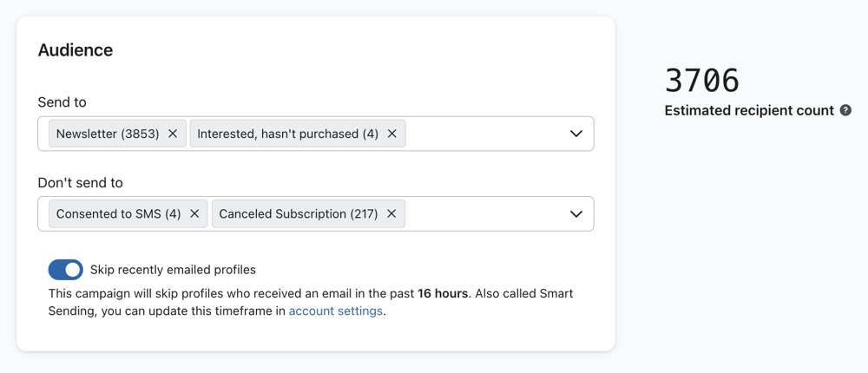Select the Canceled Subscription (217) chip label
This screenshot has height=373, width=868.
[x=298, y=213]
